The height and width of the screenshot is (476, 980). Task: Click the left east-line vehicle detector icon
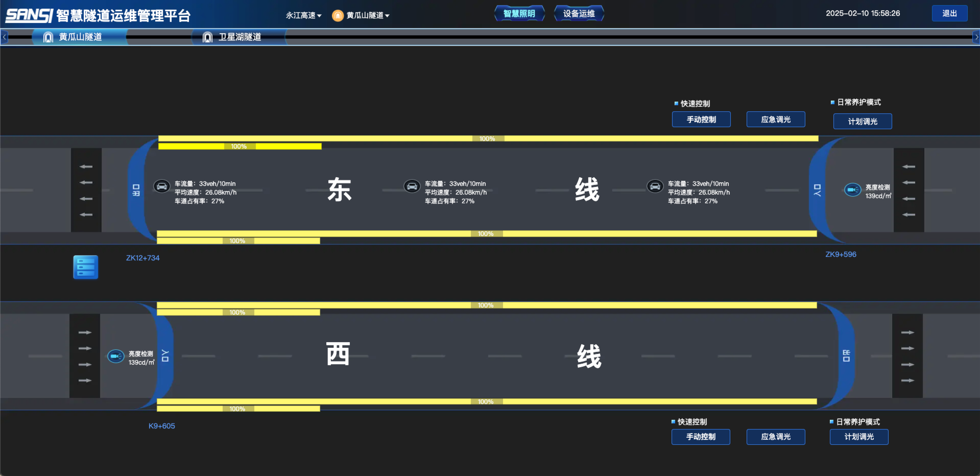162,186
